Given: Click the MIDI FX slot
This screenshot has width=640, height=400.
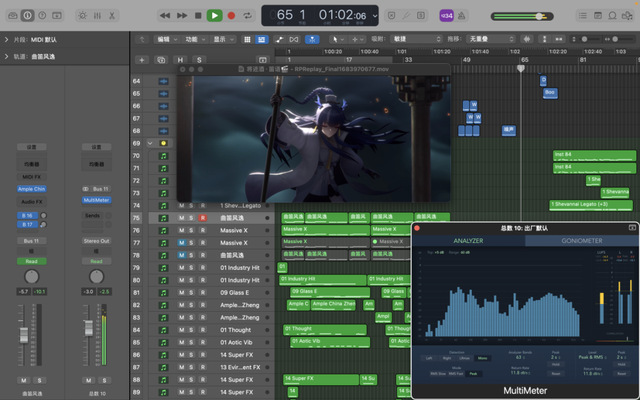Looking at the screenshot, I should pyautogui.click(x=31, y=177).
